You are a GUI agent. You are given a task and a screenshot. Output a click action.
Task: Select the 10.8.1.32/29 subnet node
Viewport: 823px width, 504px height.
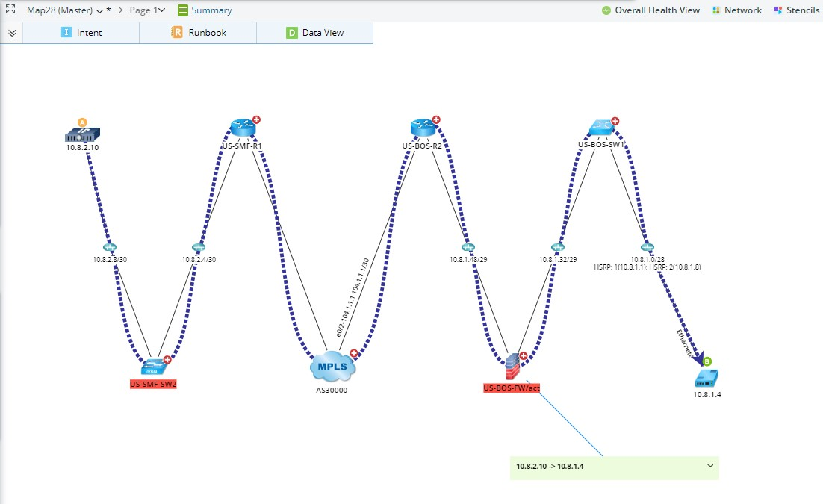557,247
